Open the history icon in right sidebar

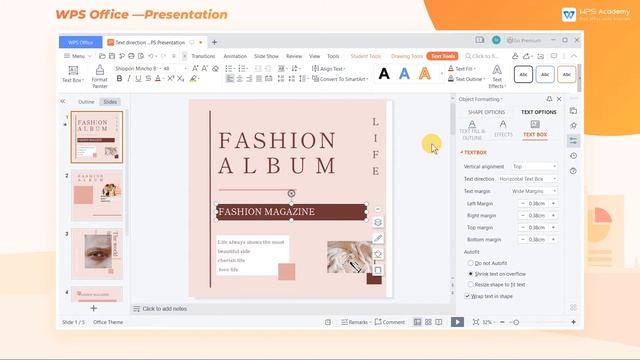pos(573,156)
